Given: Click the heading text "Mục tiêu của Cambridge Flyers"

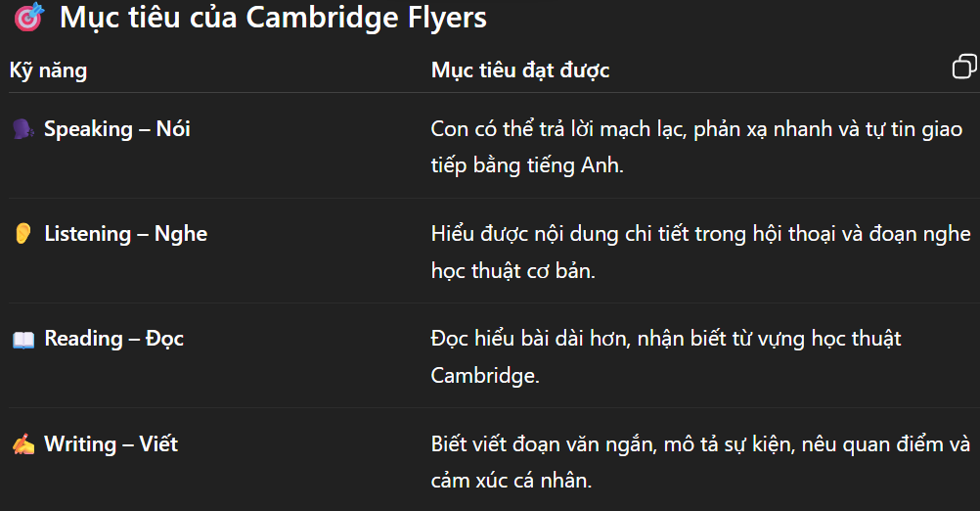Looking at the screenshot, I should click(273, 18).
